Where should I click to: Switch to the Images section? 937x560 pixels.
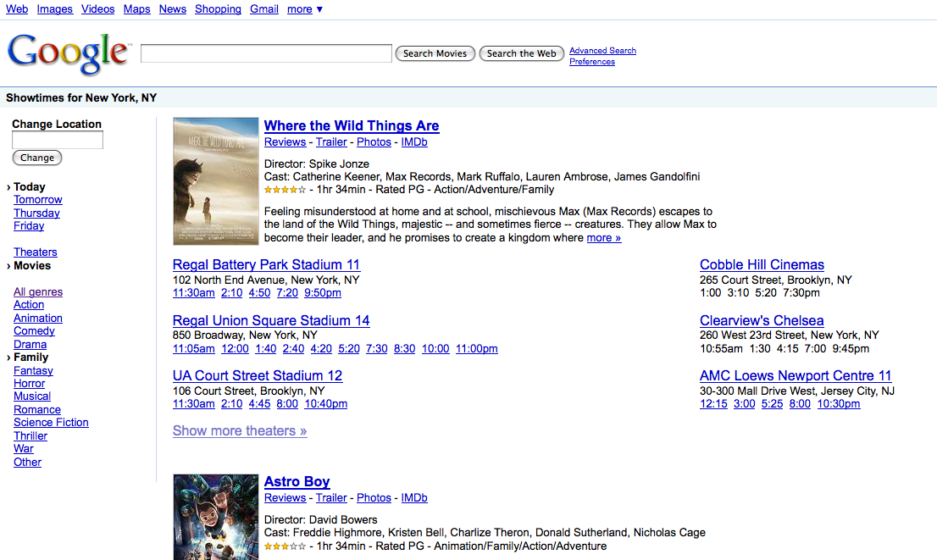54,8
